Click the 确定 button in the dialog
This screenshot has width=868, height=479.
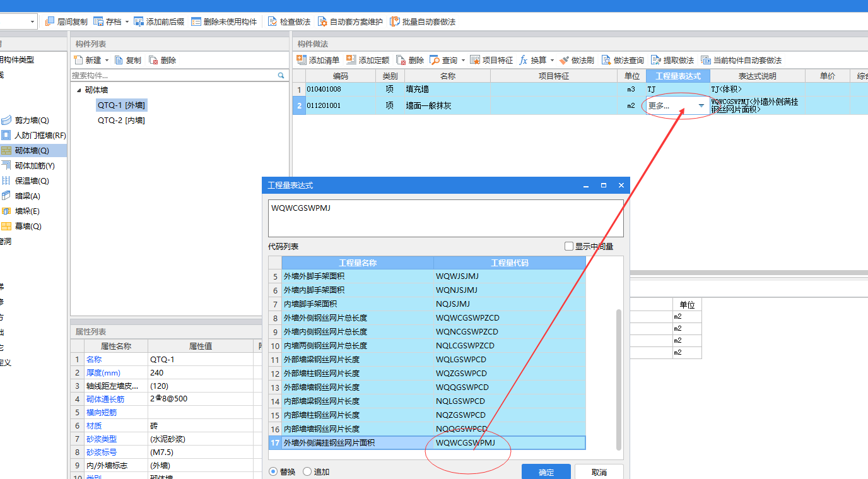click(546, 472)
